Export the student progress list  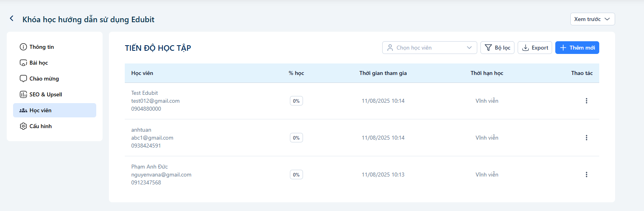click(x=535, y=48)
